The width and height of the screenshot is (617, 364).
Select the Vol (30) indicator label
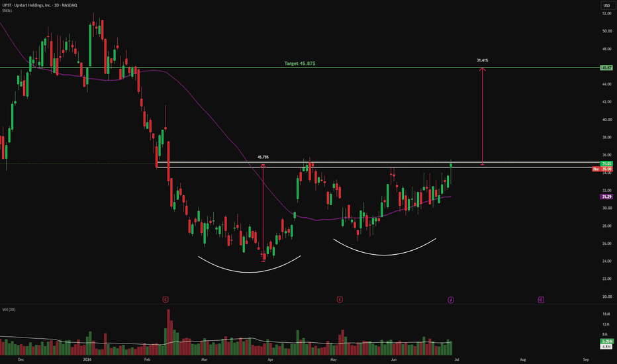click(9, 310)
